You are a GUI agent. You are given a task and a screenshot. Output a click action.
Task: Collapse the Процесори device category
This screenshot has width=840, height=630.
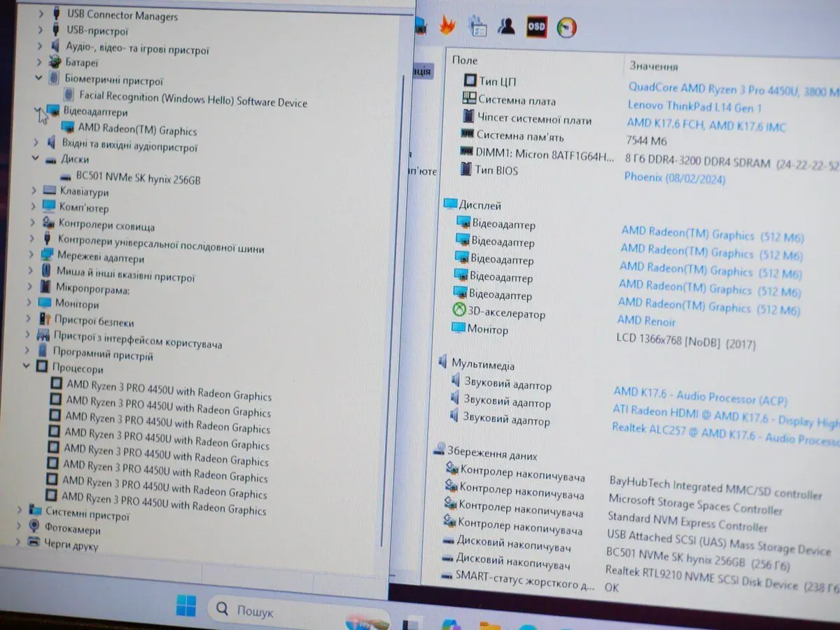[x=26, y=366]
